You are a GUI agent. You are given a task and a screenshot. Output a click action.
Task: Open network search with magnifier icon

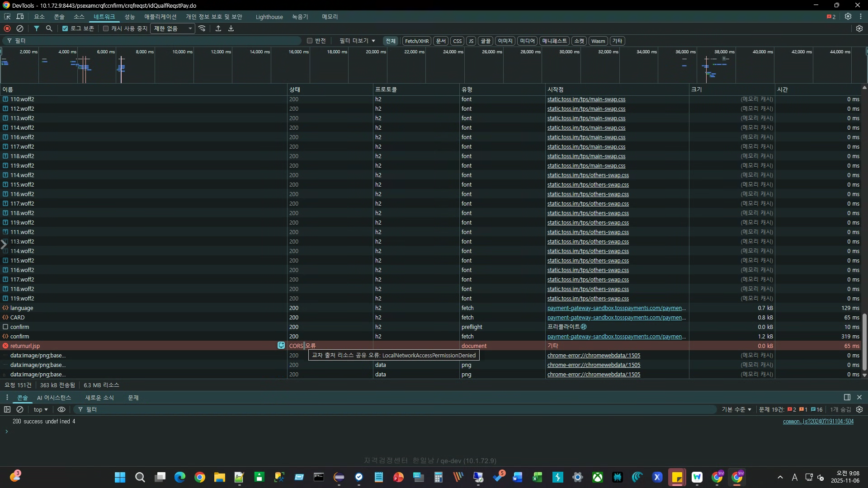coord(49,28)
